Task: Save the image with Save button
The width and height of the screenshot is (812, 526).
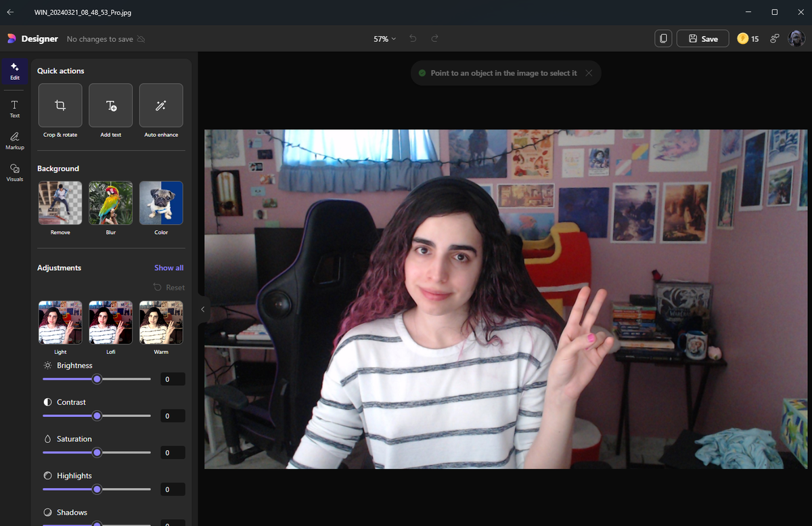Action: (x=702, y=39)
